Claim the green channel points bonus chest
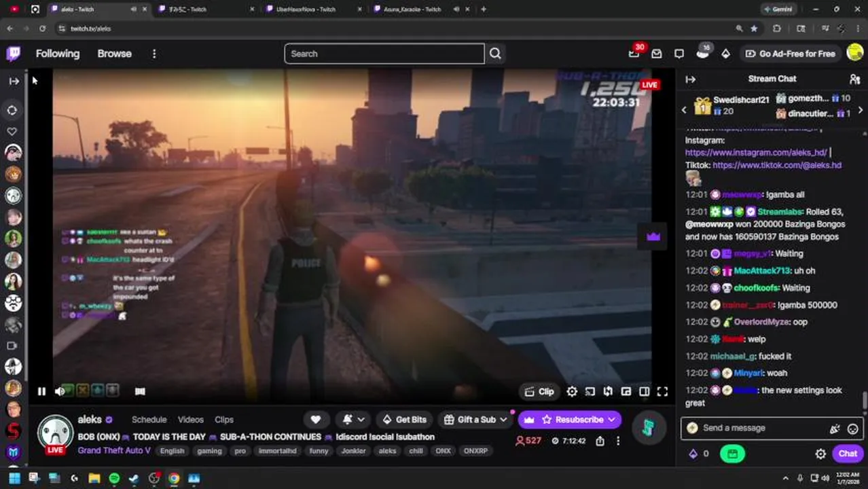The height and width of the screenshot is (489, 868). point(732,454)
